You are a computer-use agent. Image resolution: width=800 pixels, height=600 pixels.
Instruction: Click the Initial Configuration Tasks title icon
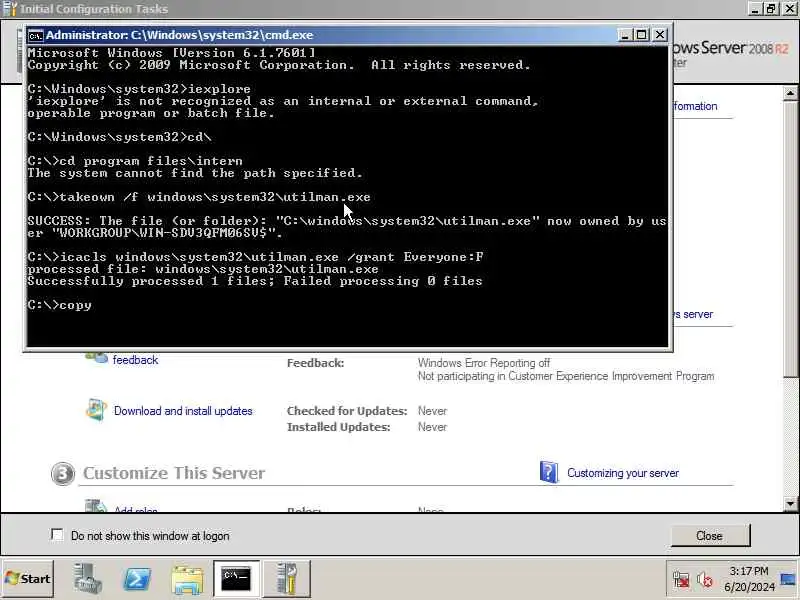tap(9, 9)
